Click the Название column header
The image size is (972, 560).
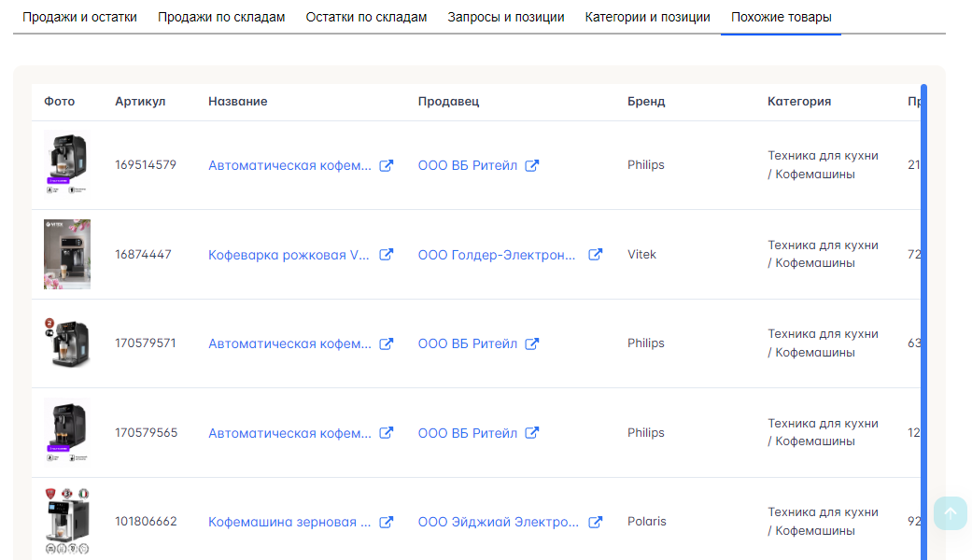pyautogui.click(x=238, y=102)
